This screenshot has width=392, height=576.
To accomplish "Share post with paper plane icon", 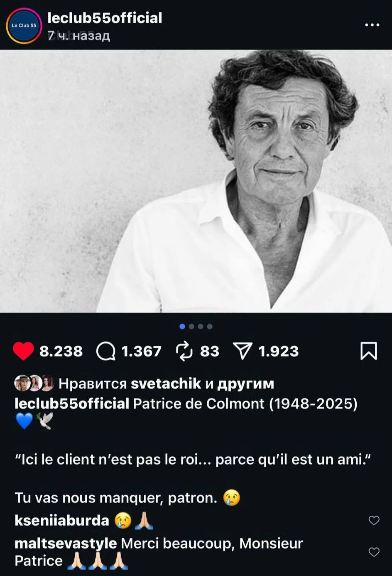I will 243,351.
